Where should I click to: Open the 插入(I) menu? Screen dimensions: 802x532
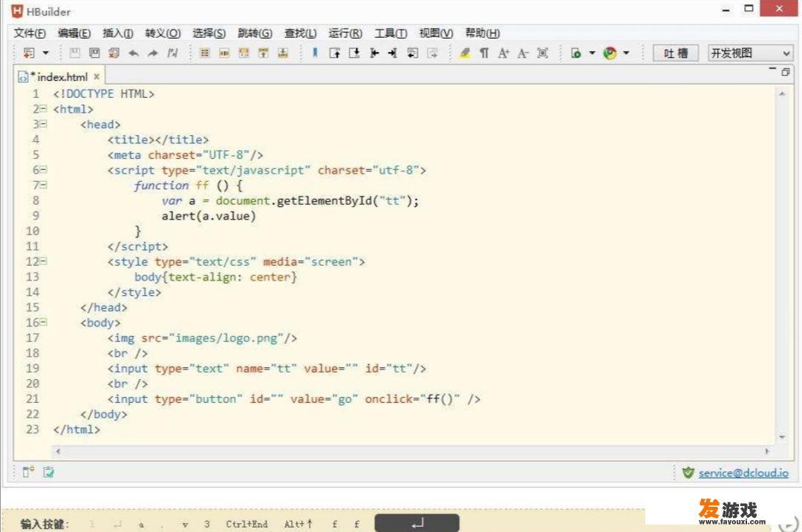click(x=117, y=33)
